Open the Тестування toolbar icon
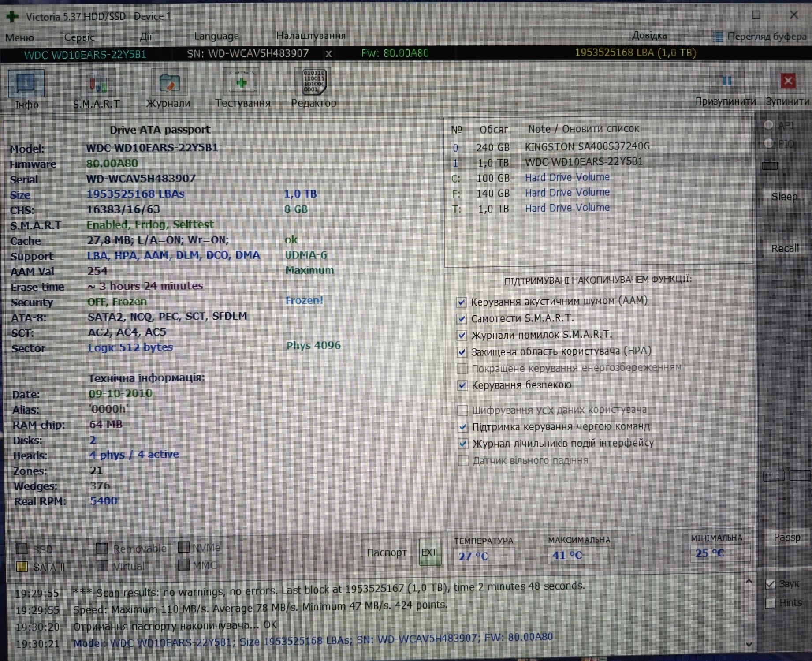 pyautogui.click(x=241, y=82)
